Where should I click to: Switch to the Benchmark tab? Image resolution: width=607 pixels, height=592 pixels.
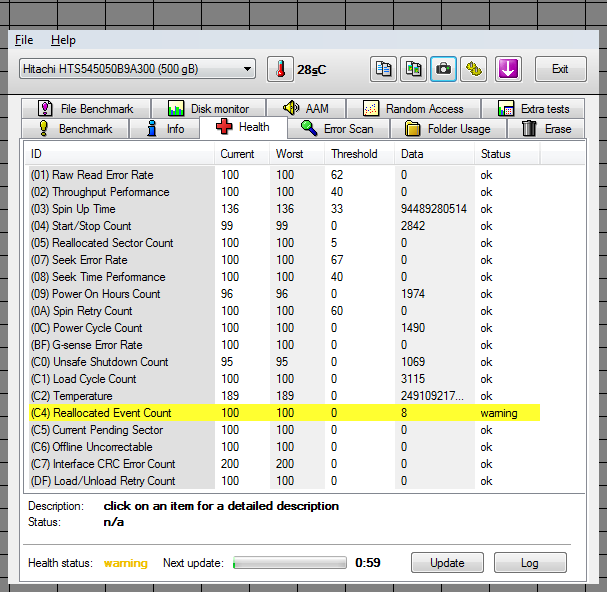tap(75, 129)
